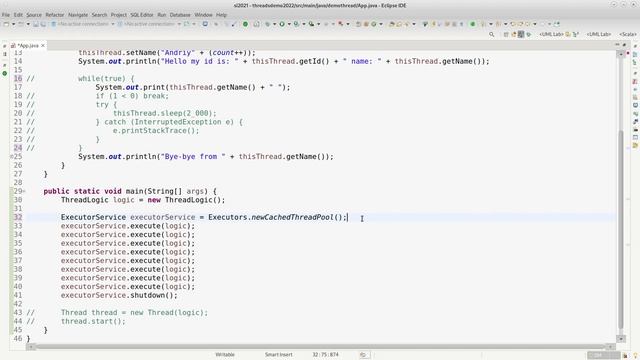Click 'executorService.shutdown();' on line 41
The width and height of the screenshot is (640, 360).
[x=119, y=295]
